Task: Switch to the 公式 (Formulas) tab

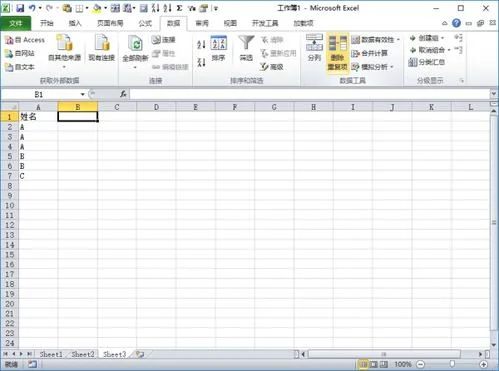Action: coord(145,23)
